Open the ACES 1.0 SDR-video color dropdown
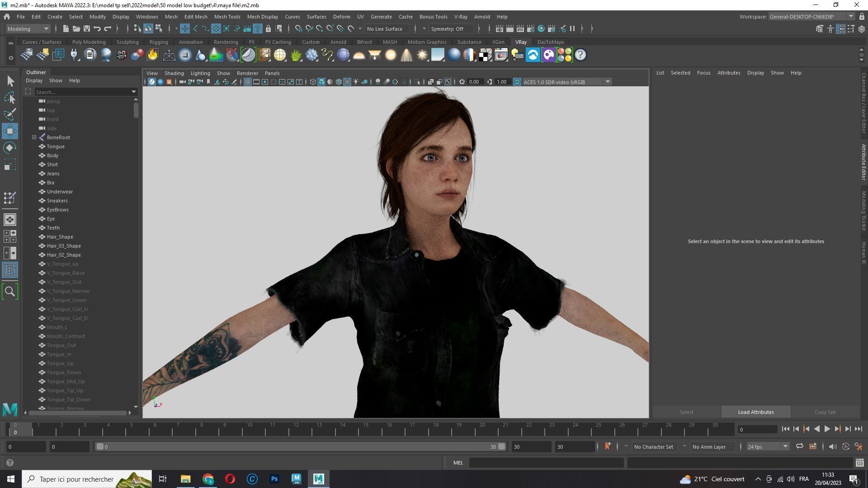Image resolution: width=868 pixels, height=488 pixels. 567,82
